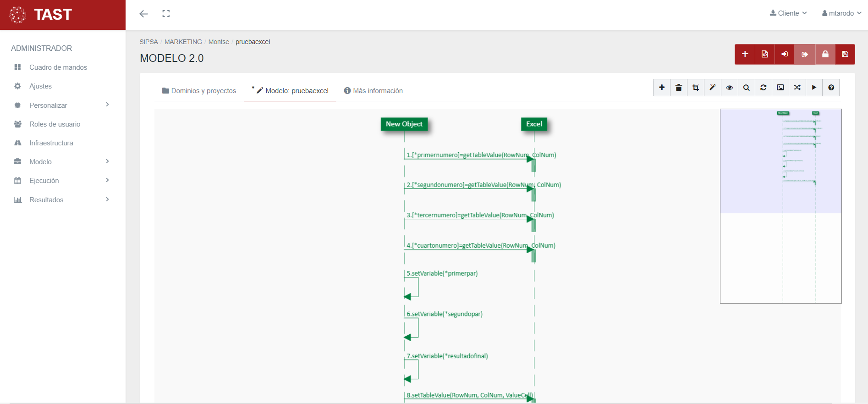Image resolution: width=868 pixels, height=404 pixels.
Task: Select the crop tool icon
Action: pos(696,88)
